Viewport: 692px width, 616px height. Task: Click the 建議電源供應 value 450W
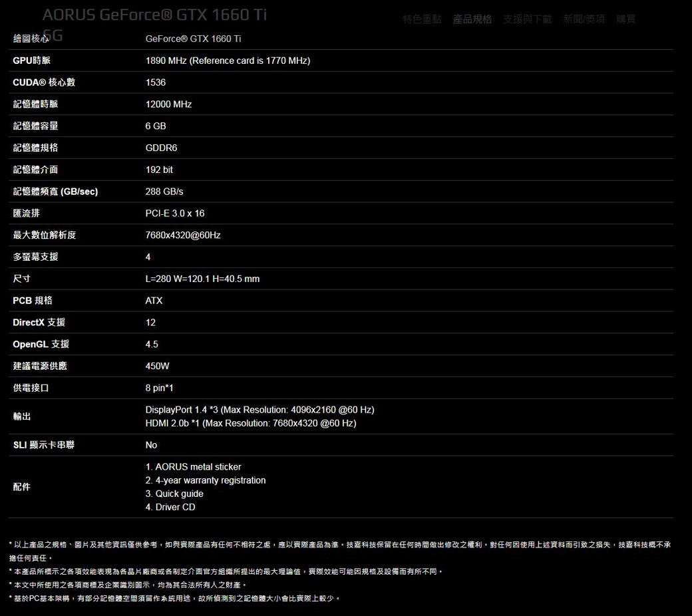coord(158,367)
